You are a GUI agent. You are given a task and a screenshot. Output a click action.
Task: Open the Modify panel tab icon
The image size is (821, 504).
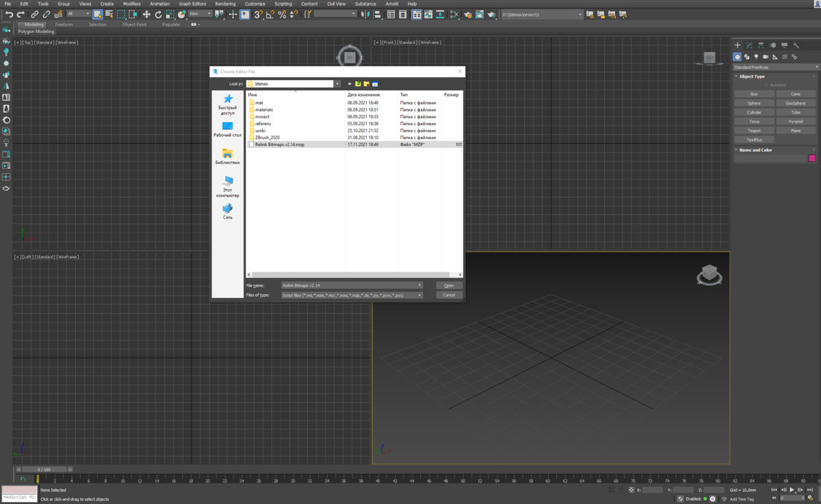click(x=749, y=45)
